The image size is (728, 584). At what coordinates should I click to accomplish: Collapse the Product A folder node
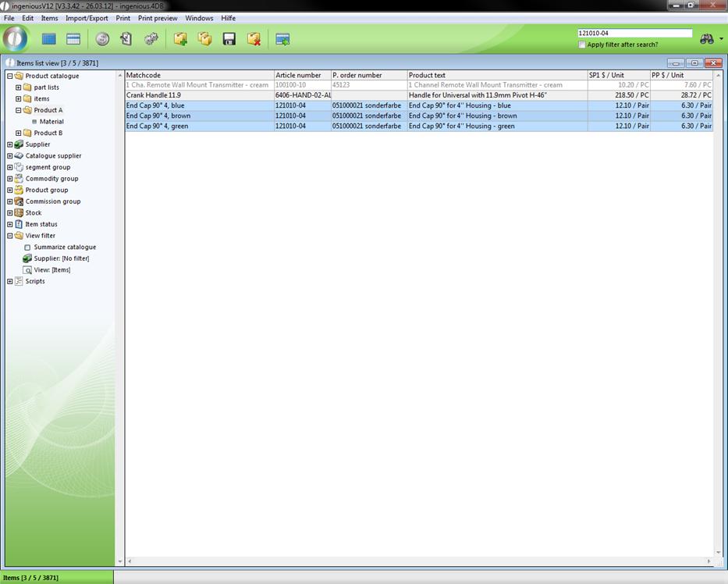point(19,110)
